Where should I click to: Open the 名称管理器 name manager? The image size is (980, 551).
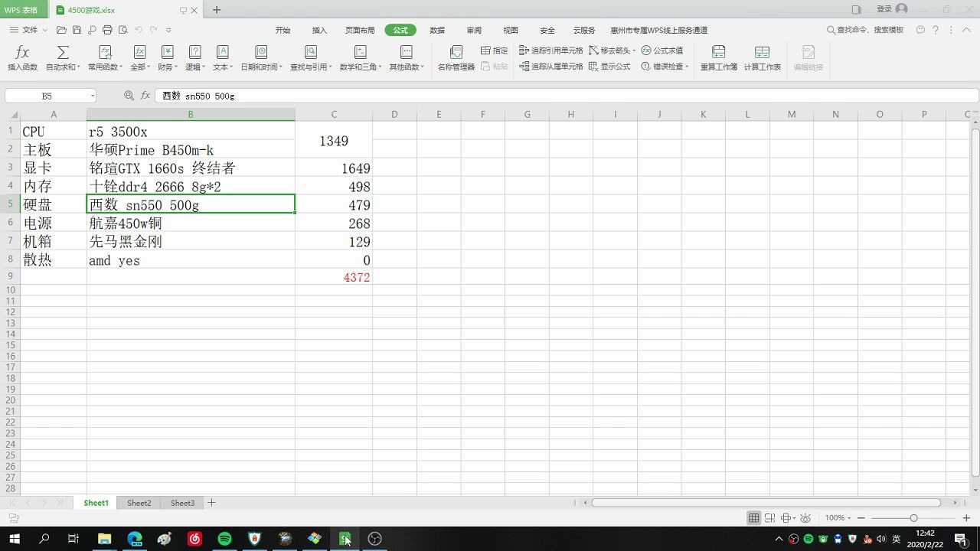coord(456,58)
